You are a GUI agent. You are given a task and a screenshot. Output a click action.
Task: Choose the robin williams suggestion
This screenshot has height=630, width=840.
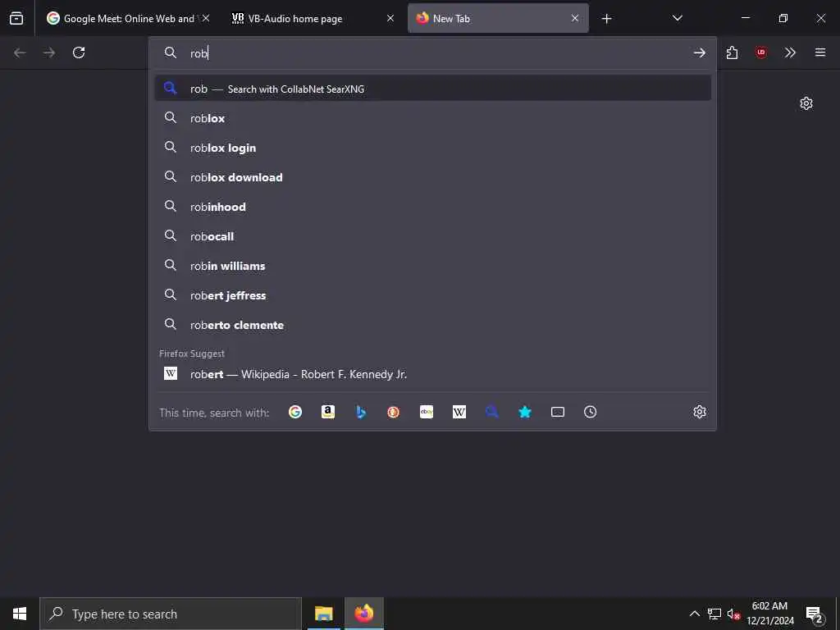[433, 266]
